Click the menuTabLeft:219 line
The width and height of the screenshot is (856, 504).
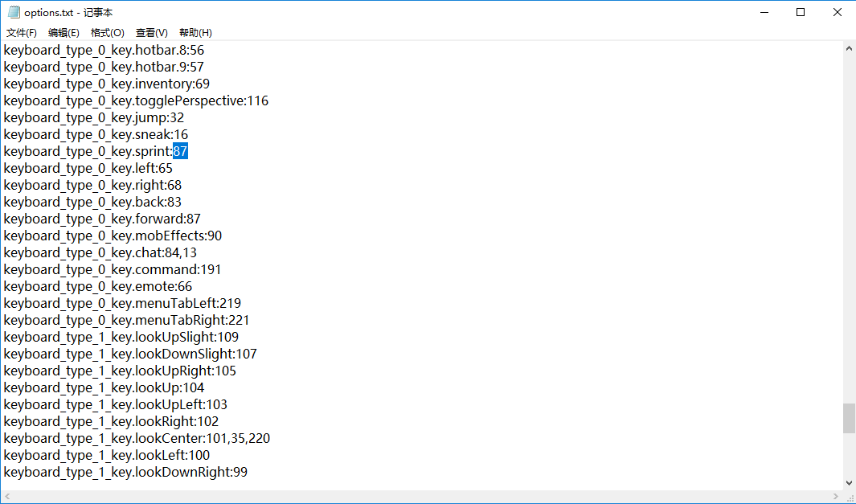[122, 304]
